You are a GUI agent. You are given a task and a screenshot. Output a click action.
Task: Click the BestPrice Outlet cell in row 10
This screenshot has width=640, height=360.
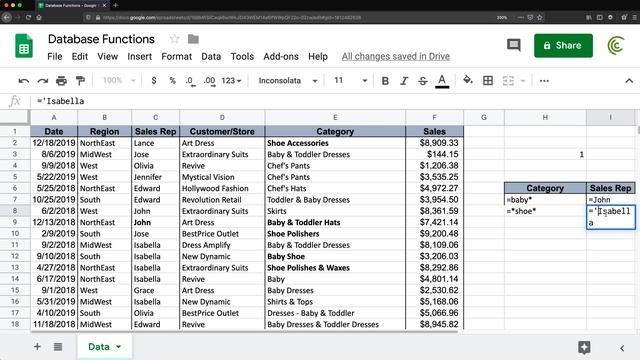click(x=222, y=234)
